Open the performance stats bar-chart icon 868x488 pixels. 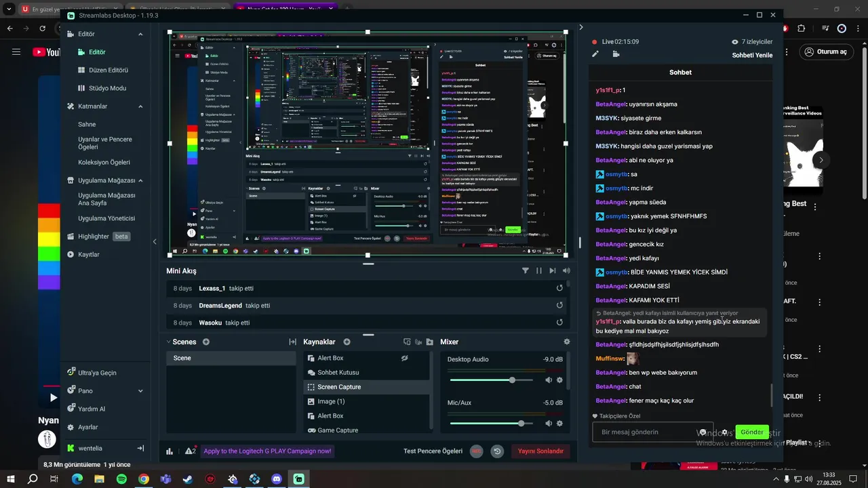(170, 451)
